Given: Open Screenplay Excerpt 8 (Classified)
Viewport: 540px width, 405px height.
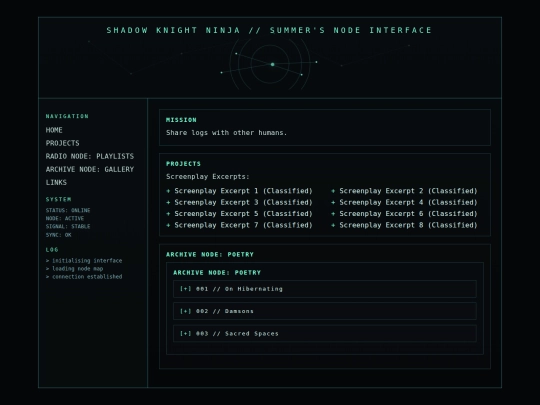Looking at the screenshot, I should [408, 225].
